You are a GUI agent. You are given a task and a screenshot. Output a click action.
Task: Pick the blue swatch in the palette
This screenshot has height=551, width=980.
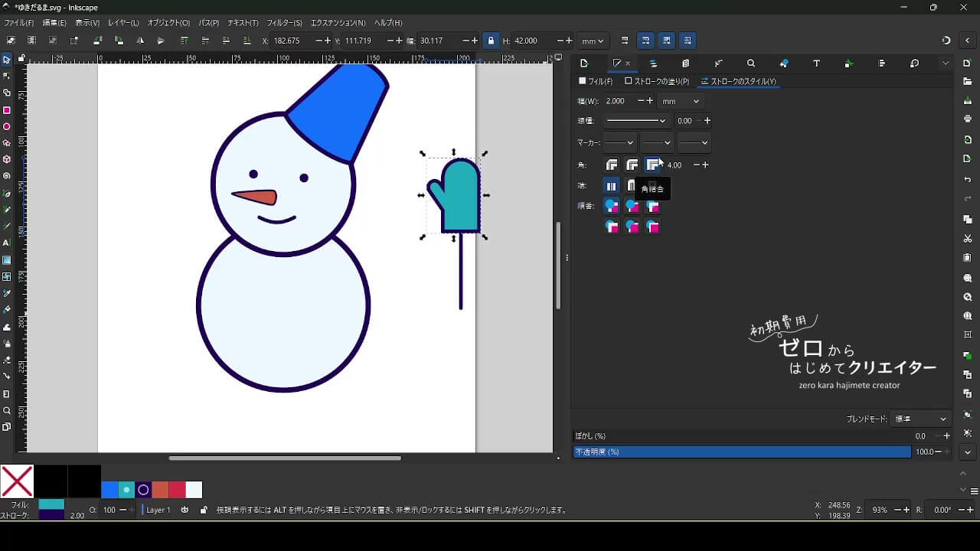tap(109, 490)
